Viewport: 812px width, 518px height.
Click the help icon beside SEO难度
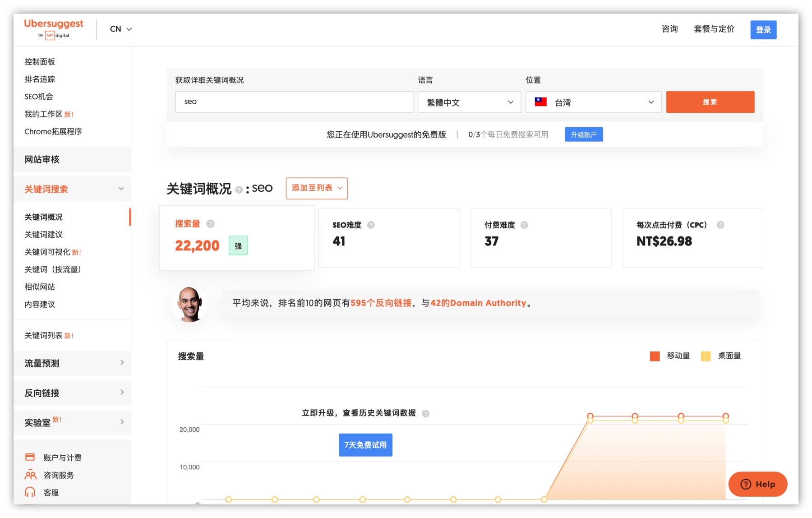pos(371,225)
